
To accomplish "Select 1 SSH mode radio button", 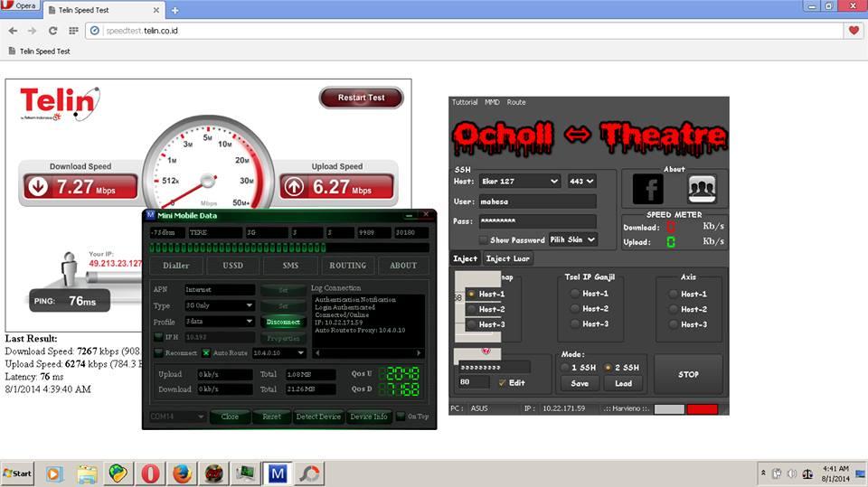I will (564, 368).
